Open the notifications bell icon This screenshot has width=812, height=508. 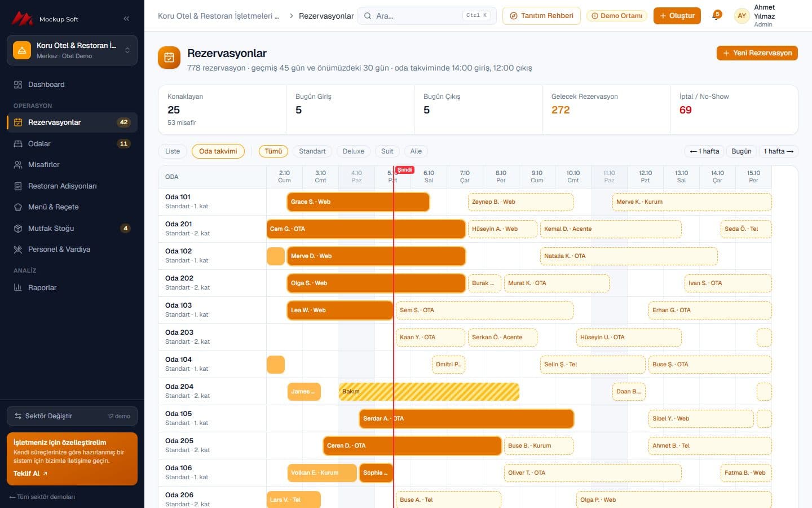(x=716, y=16)
